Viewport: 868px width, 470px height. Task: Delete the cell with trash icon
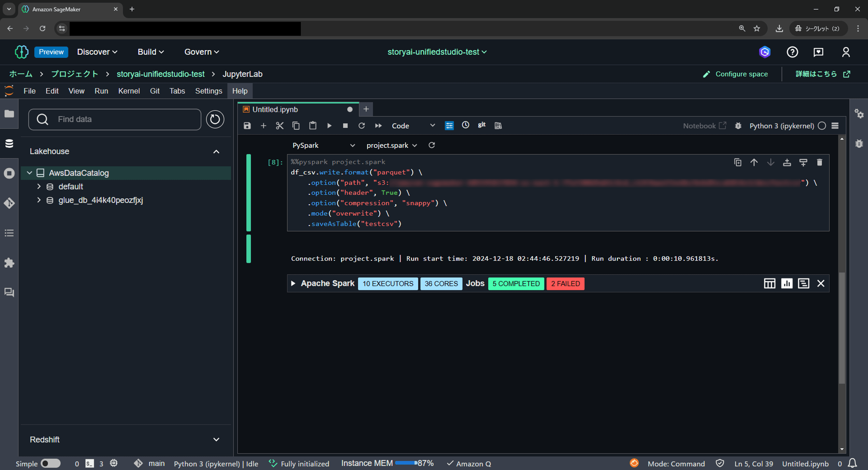pyautogui.click(x=820, y=162)
